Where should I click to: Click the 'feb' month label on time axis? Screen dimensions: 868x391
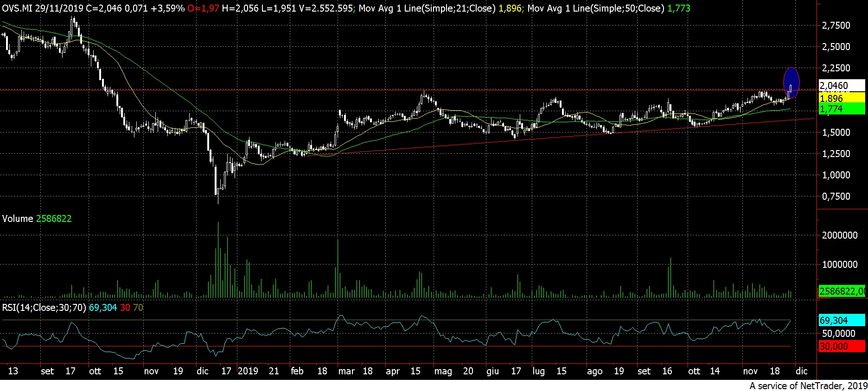click(x=297, y=371)
